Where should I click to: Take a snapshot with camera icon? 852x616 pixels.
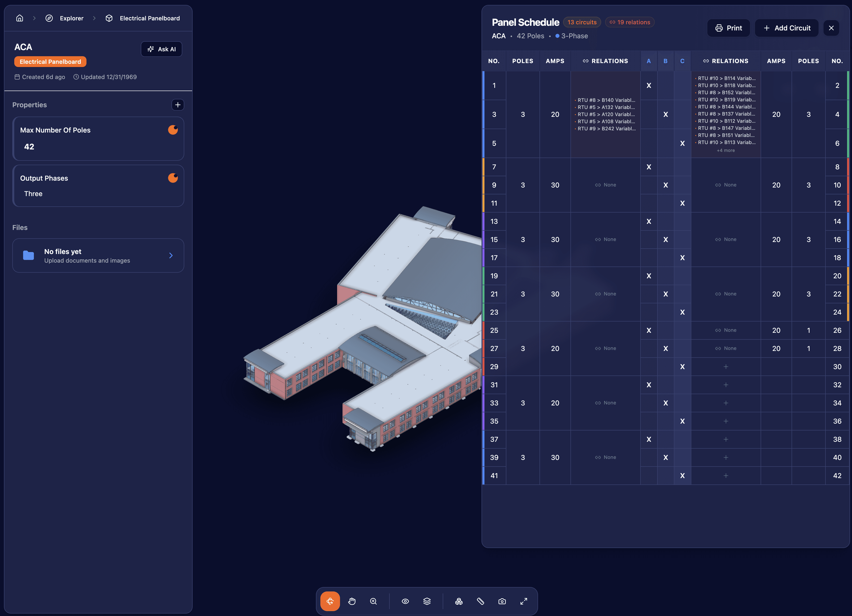pos(502,601)
